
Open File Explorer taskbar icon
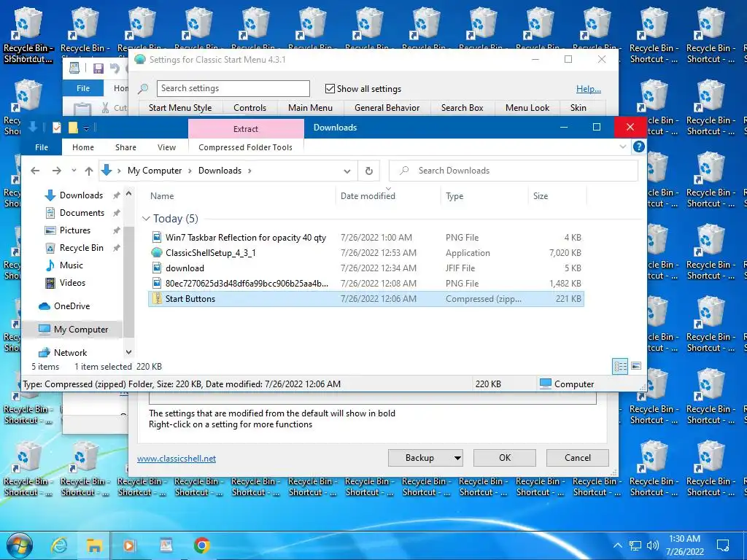click(94, 545)
